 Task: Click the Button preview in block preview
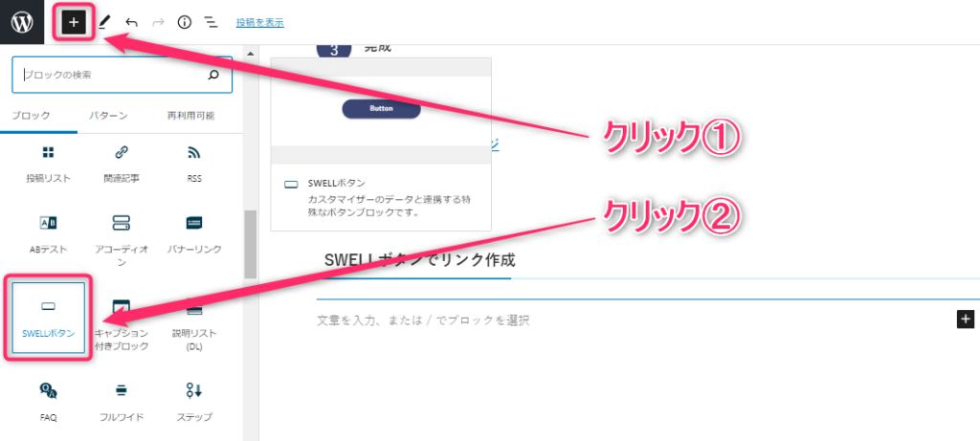[381, 109]
